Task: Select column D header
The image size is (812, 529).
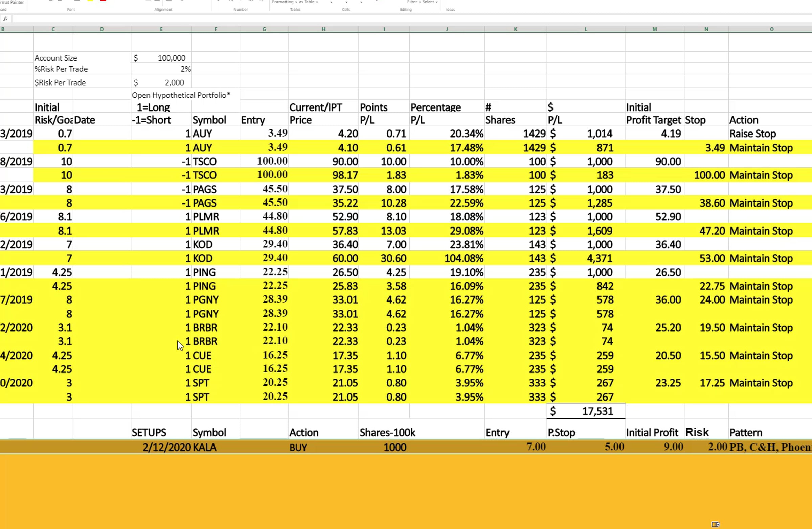Action: click(102, 29)
